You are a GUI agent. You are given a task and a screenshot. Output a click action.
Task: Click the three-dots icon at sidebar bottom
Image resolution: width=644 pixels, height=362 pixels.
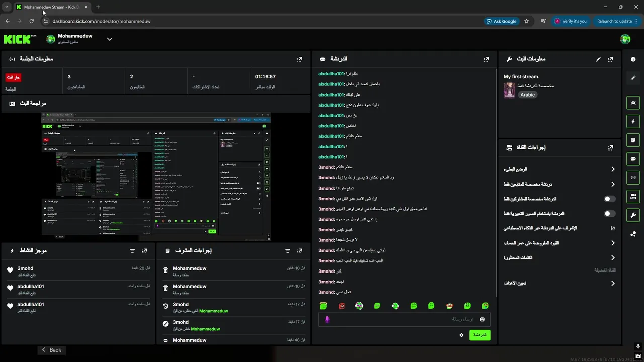(633, 234)
